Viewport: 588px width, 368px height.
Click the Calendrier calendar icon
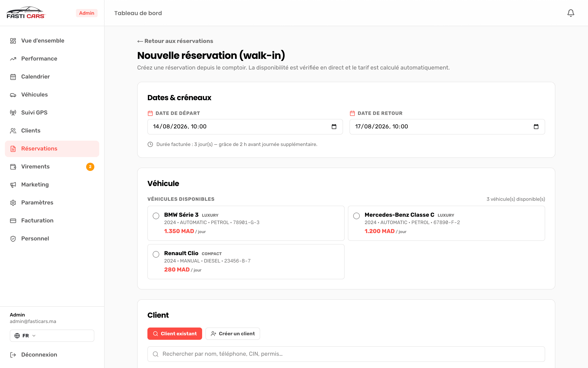point(13,77)
